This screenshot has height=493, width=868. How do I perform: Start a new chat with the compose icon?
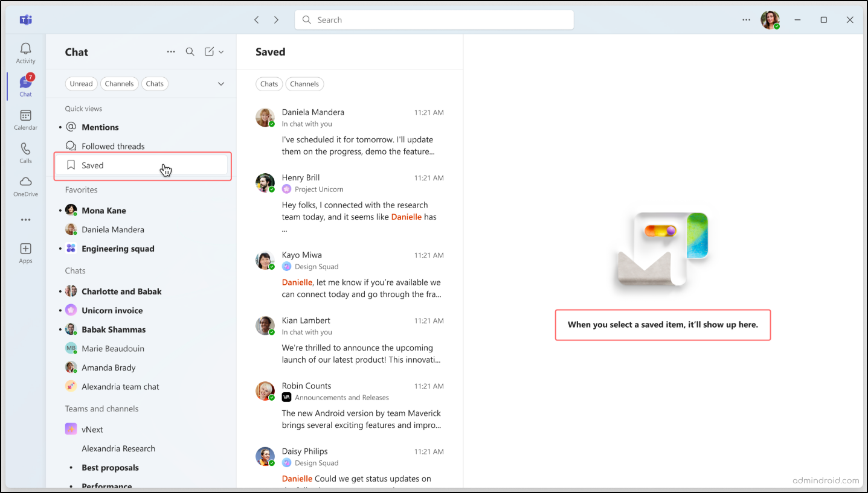coord(210,52)
